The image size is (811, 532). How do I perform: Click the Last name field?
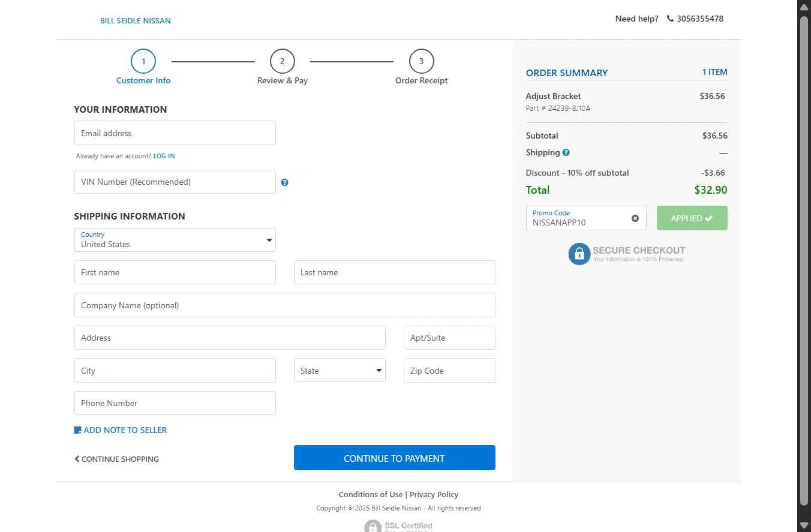(x=395, y=272)
